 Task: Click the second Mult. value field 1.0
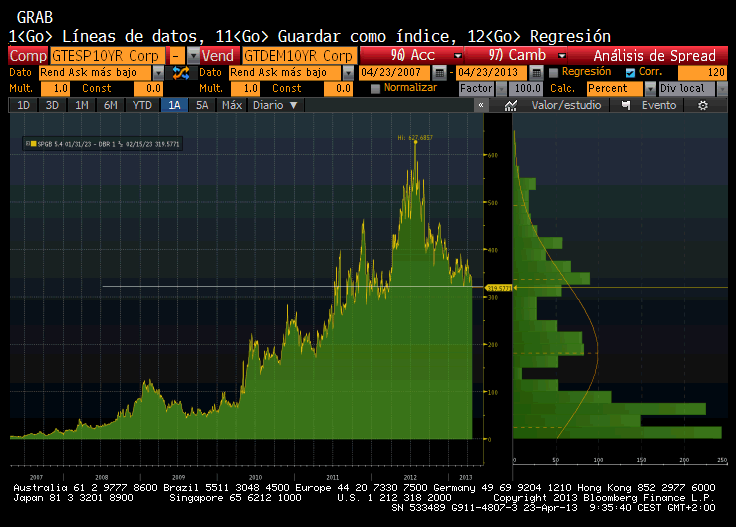(245, 89)
